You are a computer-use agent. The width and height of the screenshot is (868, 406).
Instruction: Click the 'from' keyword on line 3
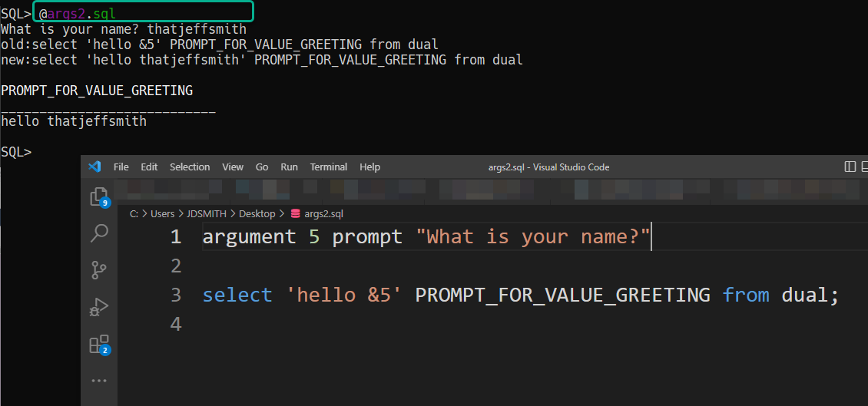tap(746, 295)
